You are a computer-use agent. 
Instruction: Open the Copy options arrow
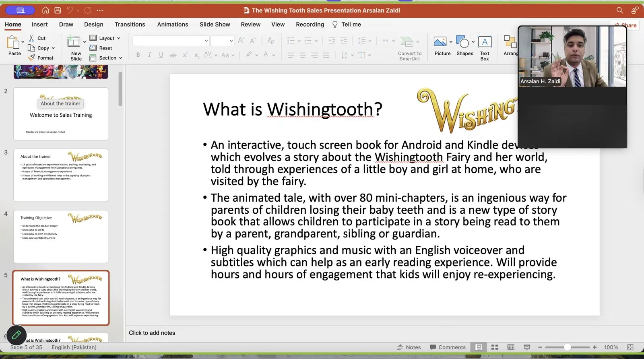pos(53,48)
